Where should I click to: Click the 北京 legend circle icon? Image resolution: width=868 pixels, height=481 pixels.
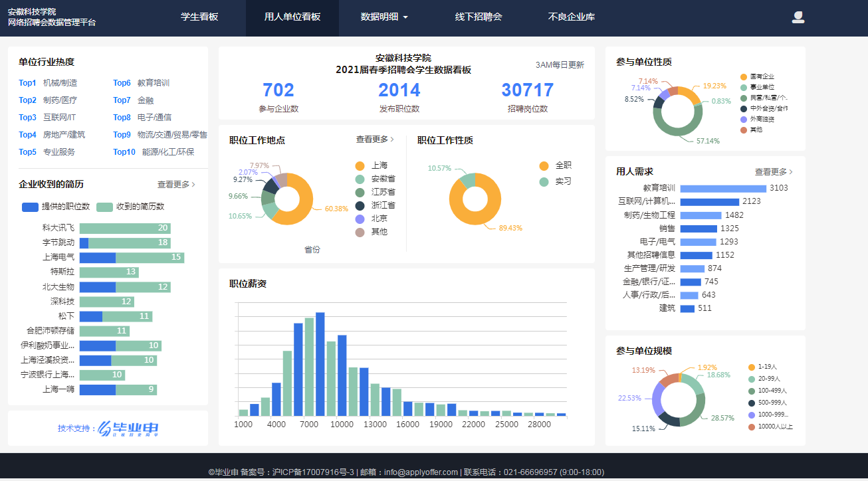[x=360, y=219]
